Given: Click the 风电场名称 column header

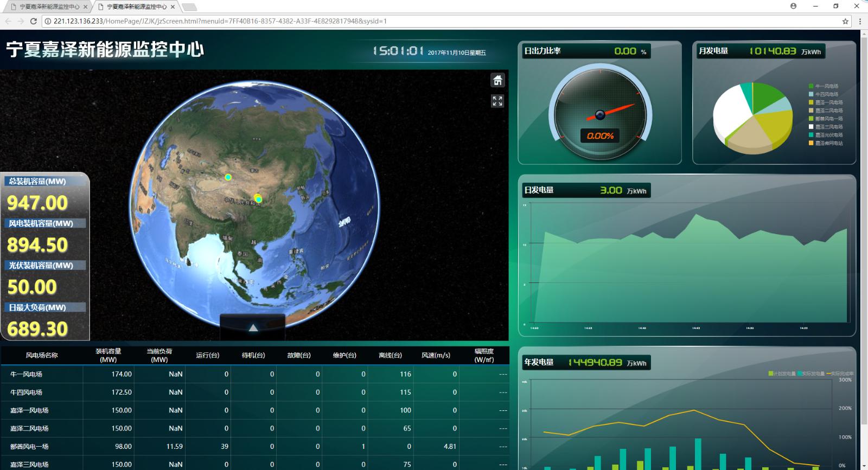Looking at the screenshot, I should (42, 356).
